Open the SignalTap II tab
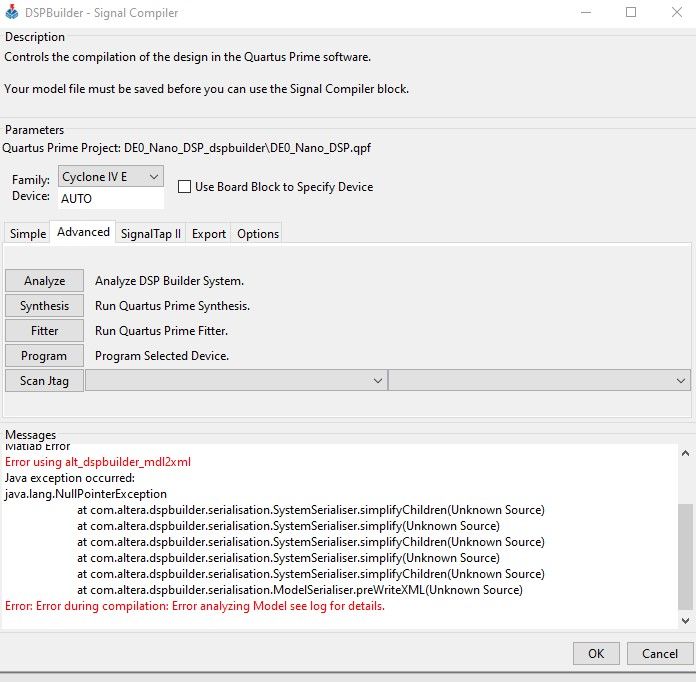696x682 pixels. click(150, 234)
